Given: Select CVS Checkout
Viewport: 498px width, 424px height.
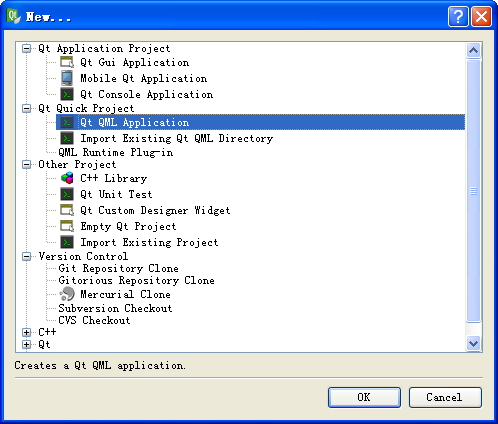Looking at the screenshot, I should tap(94, 320).
